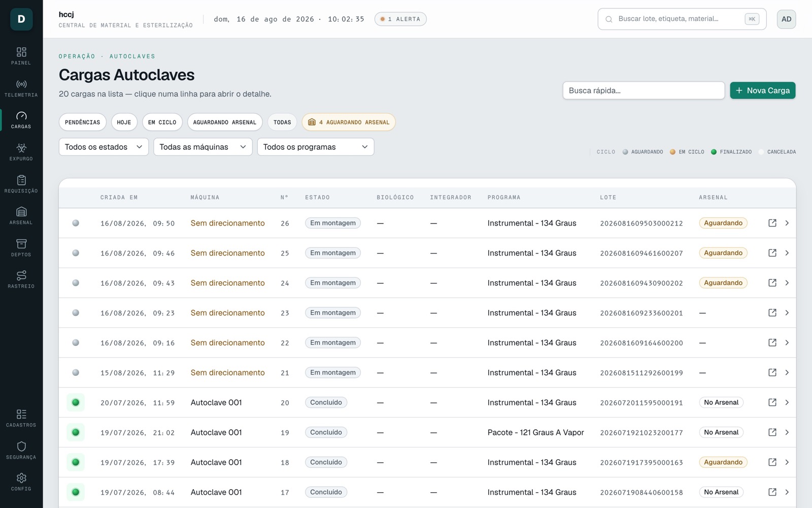The height and width of the screenshot is (508, 812).
Task: Open the Painel sidebar icon
Action: click(x=21, y=56)
